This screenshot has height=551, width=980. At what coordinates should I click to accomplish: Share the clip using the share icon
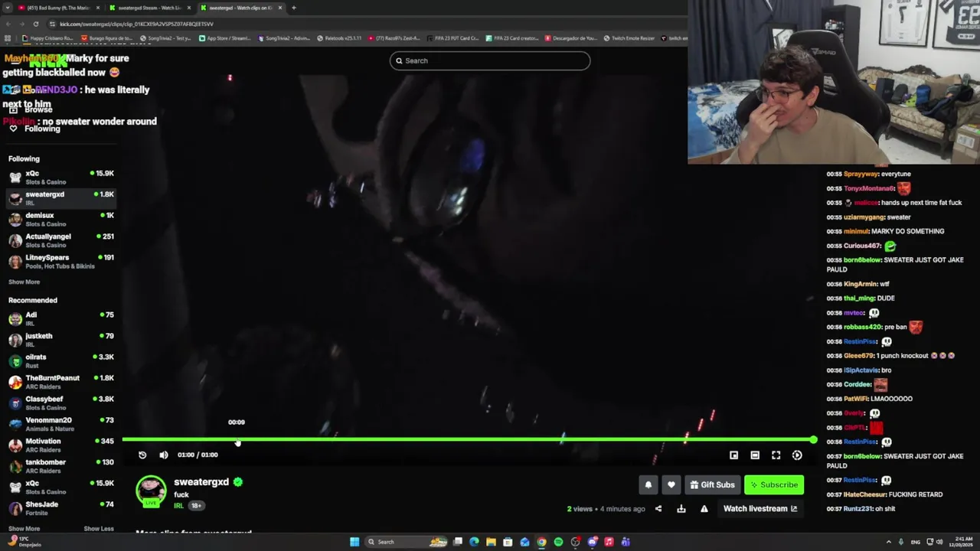click(658, 509)
